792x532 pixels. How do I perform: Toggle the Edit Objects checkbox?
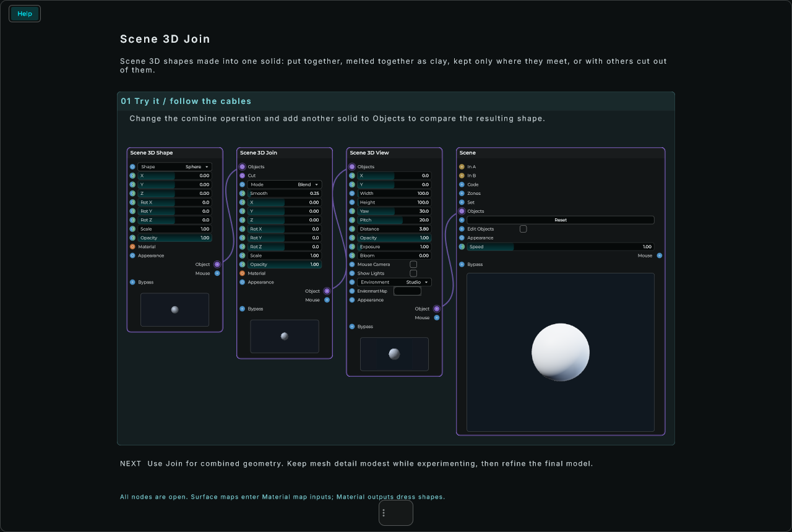pyautogui.click(x=523, y=229)
